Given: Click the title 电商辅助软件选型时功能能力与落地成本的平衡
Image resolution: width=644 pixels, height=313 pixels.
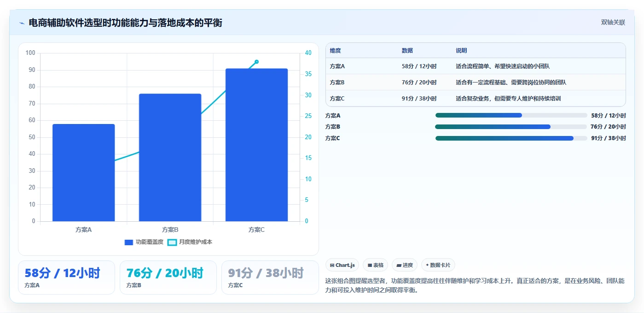Looking at the screenshot, I should (x=126, y=23).
